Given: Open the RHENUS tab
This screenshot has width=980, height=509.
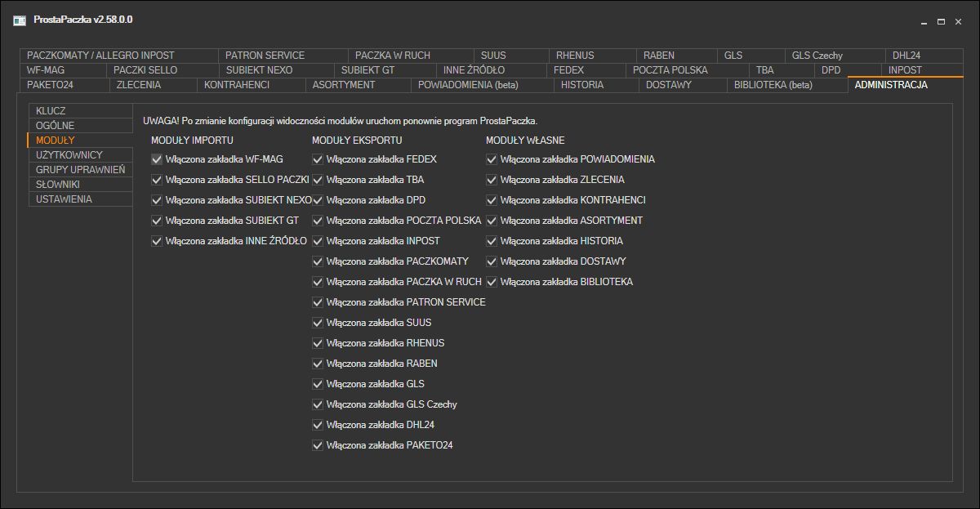Looking at the screenshot, I should point(592,56).
